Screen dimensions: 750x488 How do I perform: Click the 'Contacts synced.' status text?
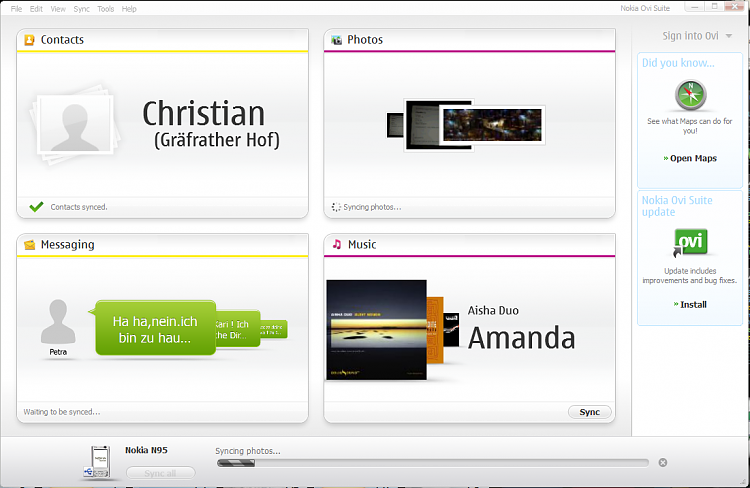[79, 207]
